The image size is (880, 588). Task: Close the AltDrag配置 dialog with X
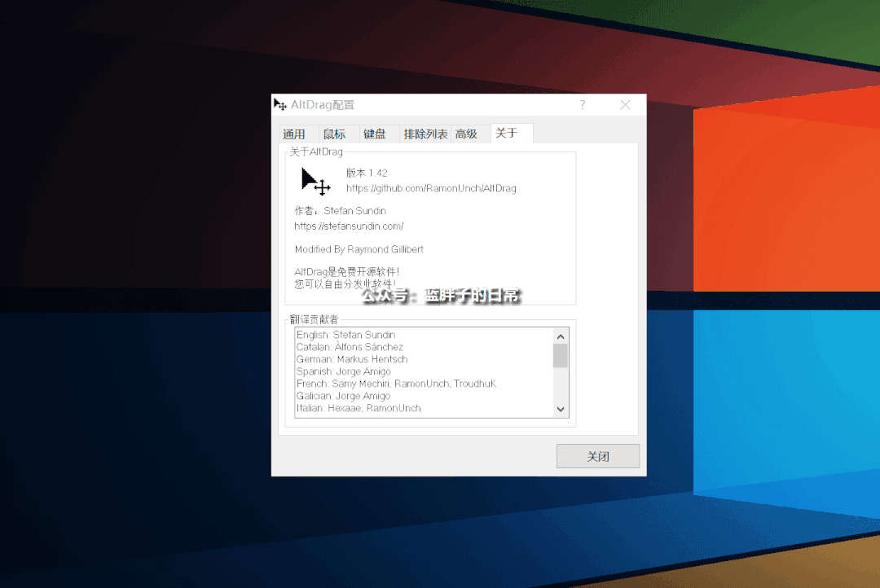point(625,105)
